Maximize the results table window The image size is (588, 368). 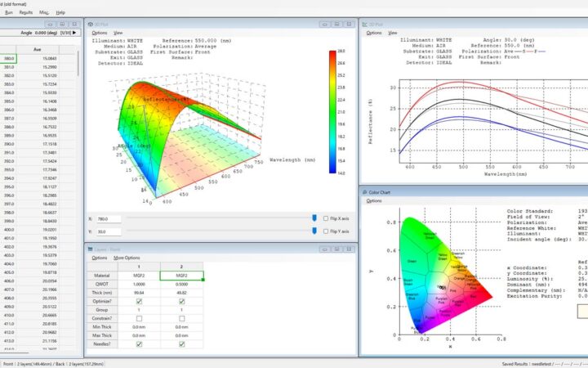pyautogui.click(x=62, y=24)
